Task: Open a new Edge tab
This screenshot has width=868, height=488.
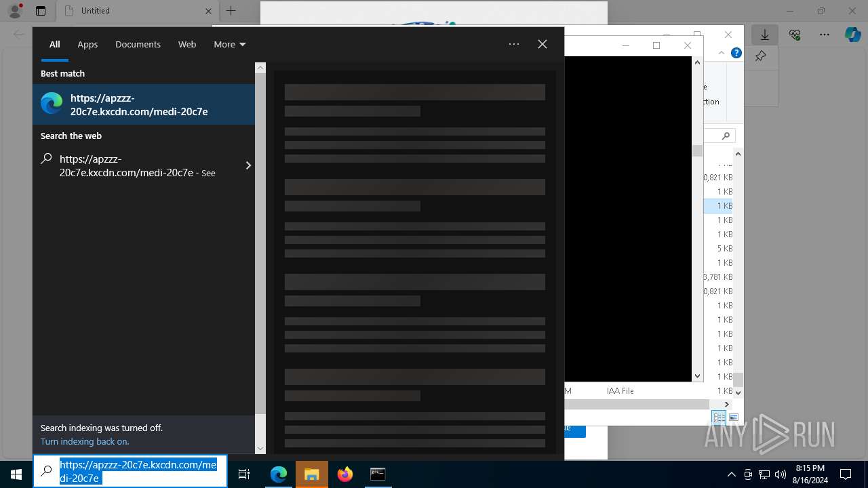Action: coord(231,11)
